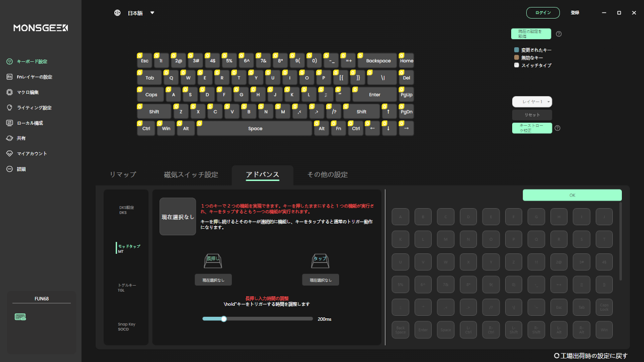
Task: Click the green OK button
Action: 572,195
